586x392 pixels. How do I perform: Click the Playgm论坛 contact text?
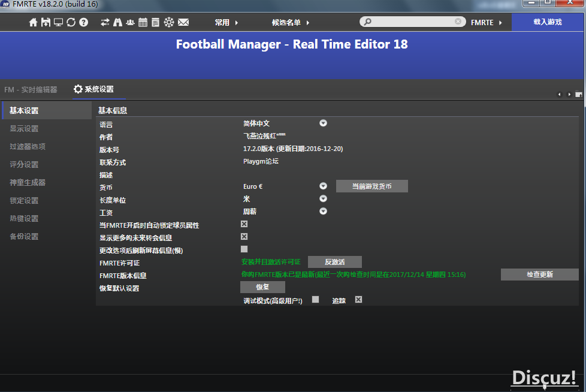pyautogui.click(x=261, y=161)
